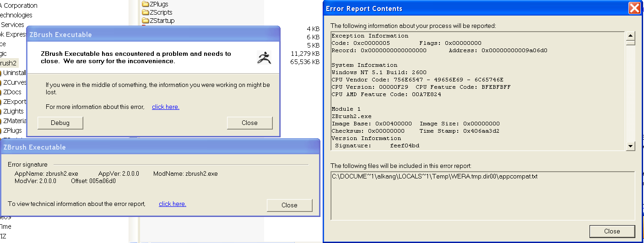Click 'Signature: feef04bd' line
Viewport: 644px width, 243px height.
377,146
